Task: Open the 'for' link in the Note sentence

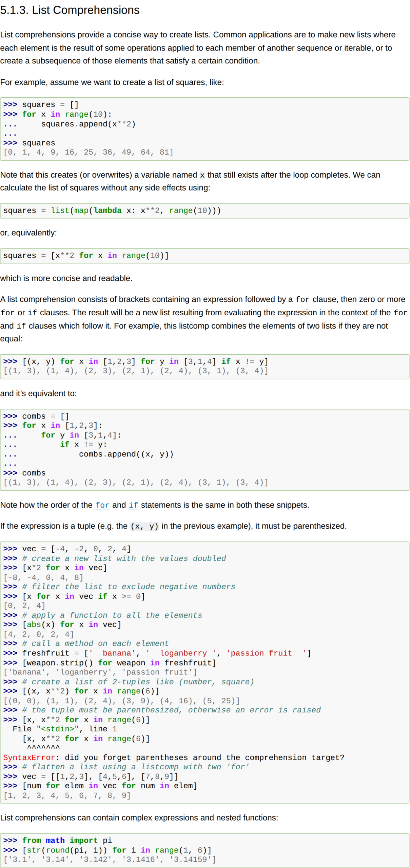Action: click(102, 505)
